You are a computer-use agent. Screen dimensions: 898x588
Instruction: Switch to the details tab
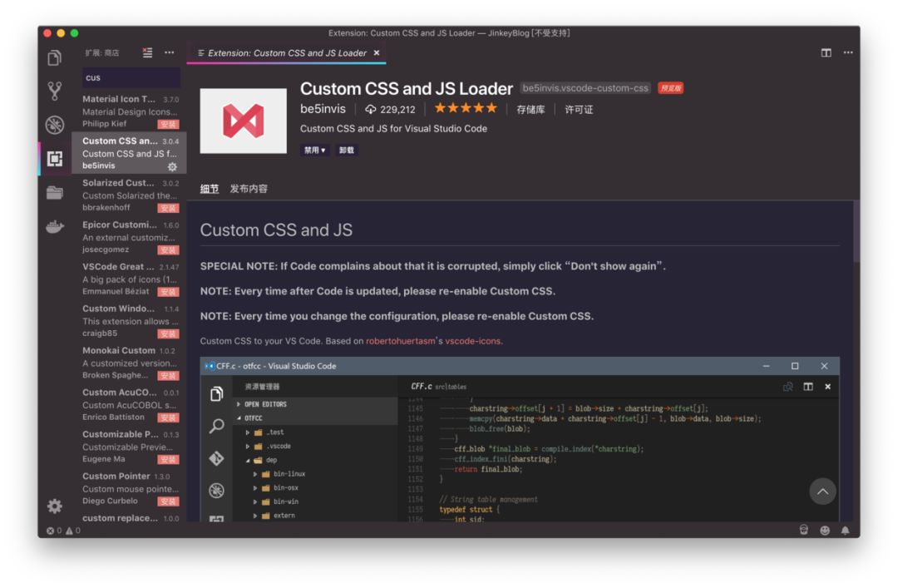click(209, 189)
